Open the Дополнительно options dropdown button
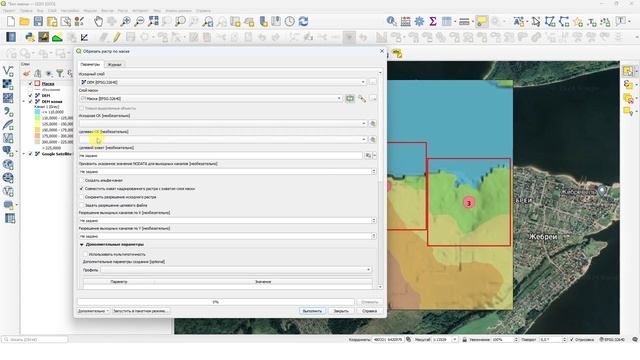The image size is (640, 360). [x=93, y=311]
